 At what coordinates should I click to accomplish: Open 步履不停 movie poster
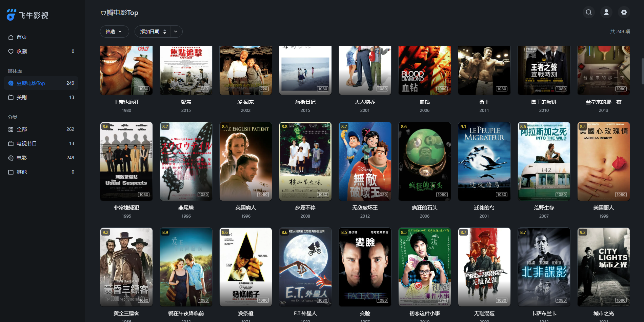[x=305, y=161]
